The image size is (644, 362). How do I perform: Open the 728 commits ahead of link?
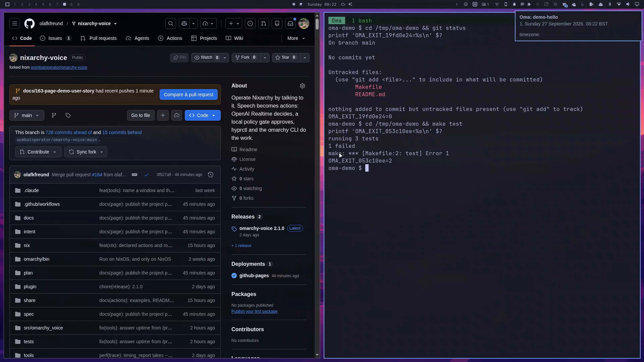point(69,132)
